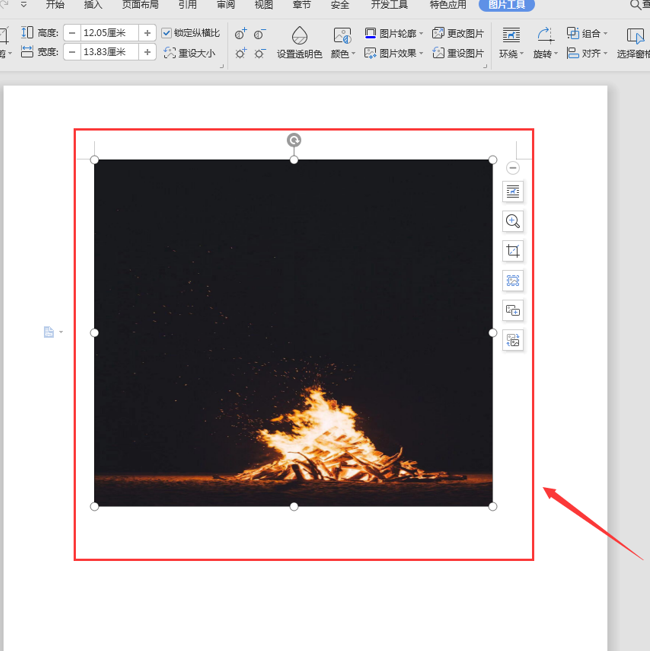The height and width of the screenshot is (651, 651).
Task: Click the crop icon in the floating toolbar
Action: 513,251
